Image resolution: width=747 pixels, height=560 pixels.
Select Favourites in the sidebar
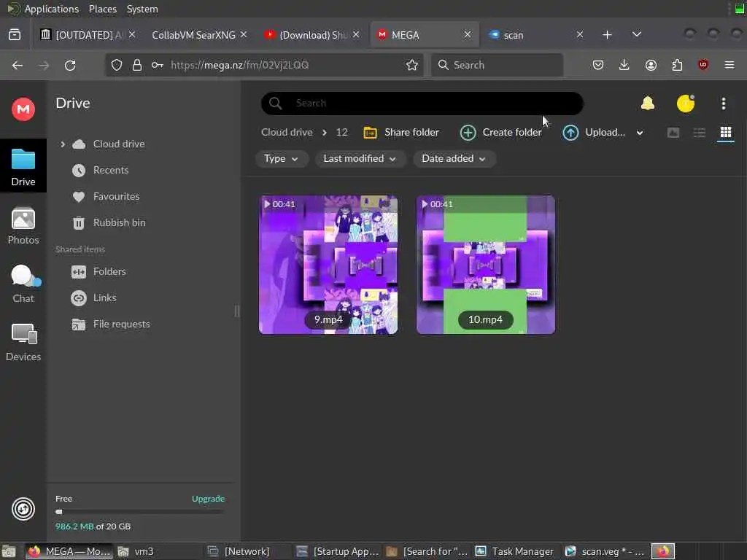tap(116, 196)
